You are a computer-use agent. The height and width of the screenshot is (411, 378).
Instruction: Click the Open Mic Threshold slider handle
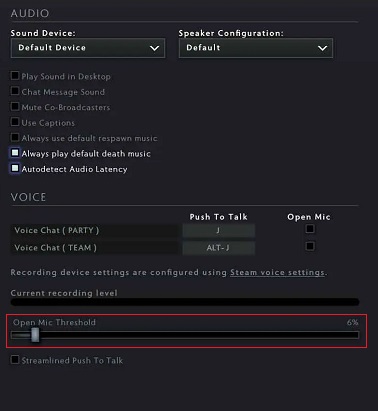[x=35, y=335]
